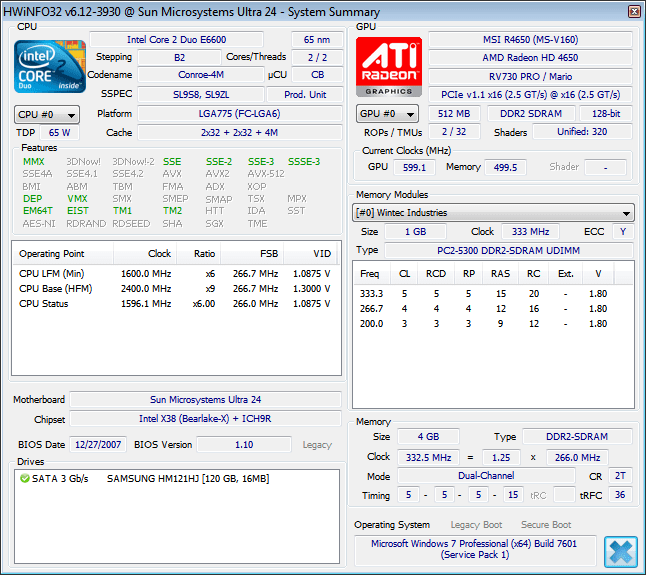Click the ECC value Y field
646x575 pixels.
(x=623, y=231)
